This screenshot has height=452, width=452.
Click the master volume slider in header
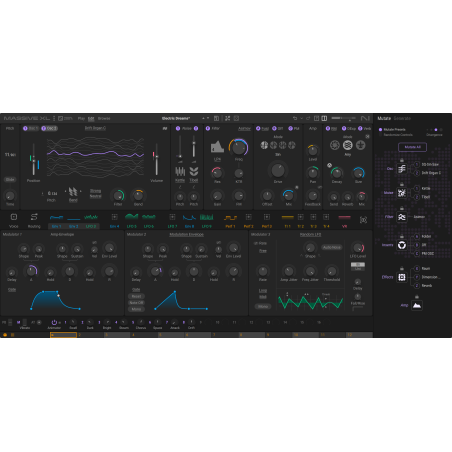click(343, 118)
